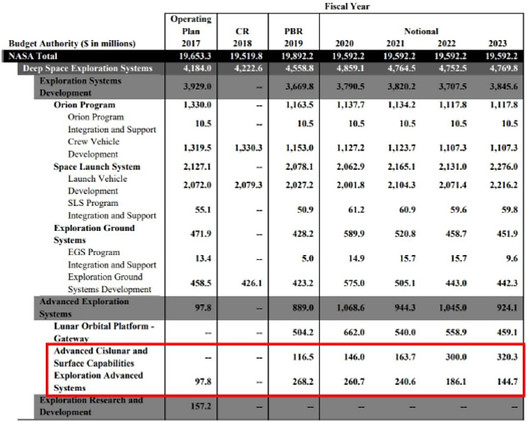Image resolution: width=527 pixels, height=422 pixels.
Task: Click SLS Program Integration 2017 value 55.1
Action: click(203, 210)
